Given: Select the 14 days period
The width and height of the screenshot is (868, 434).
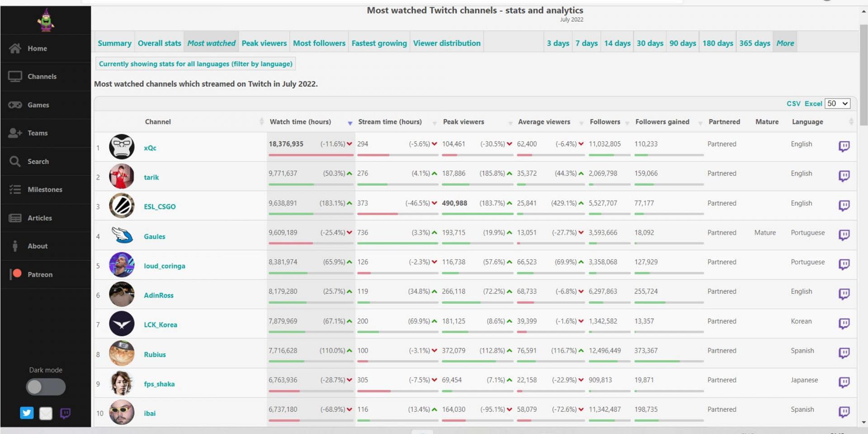Looking at the screenshot, I should click(x=617, y=43).
